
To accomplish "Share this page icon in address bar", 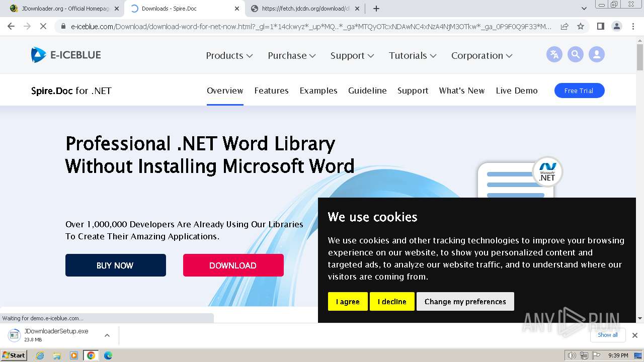I will 565,26.
